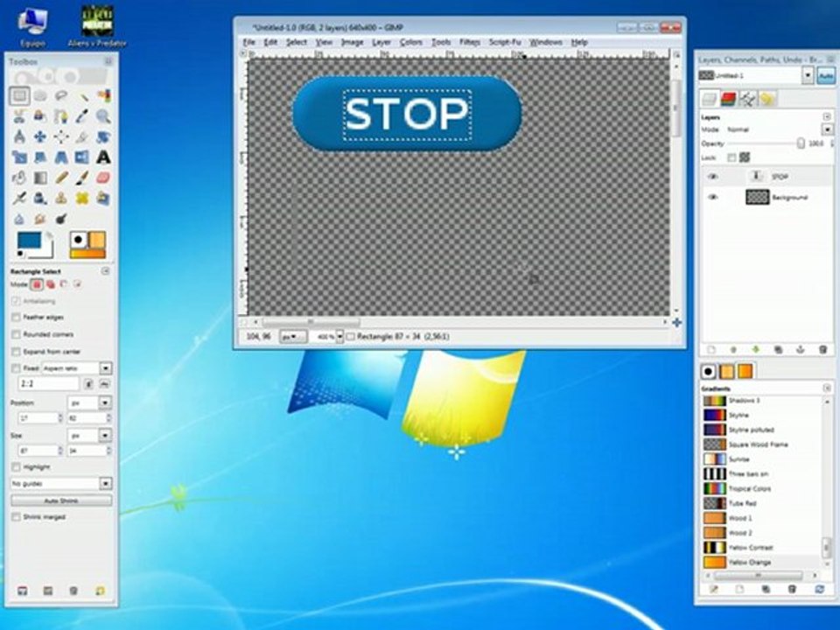
Task: Open the File menu
Action: pos(249,42)
